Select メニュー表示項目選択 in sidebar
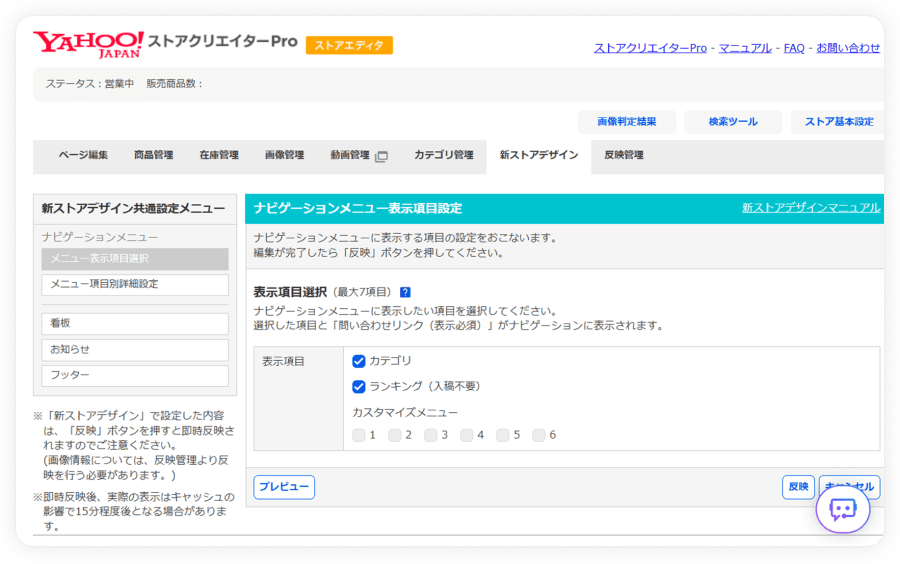 tap(135, 259)
